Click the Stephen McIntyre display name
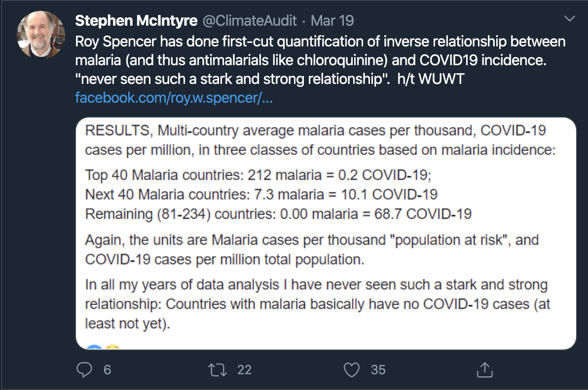Screen dimensions: 588x390 [x=136, y=21]
